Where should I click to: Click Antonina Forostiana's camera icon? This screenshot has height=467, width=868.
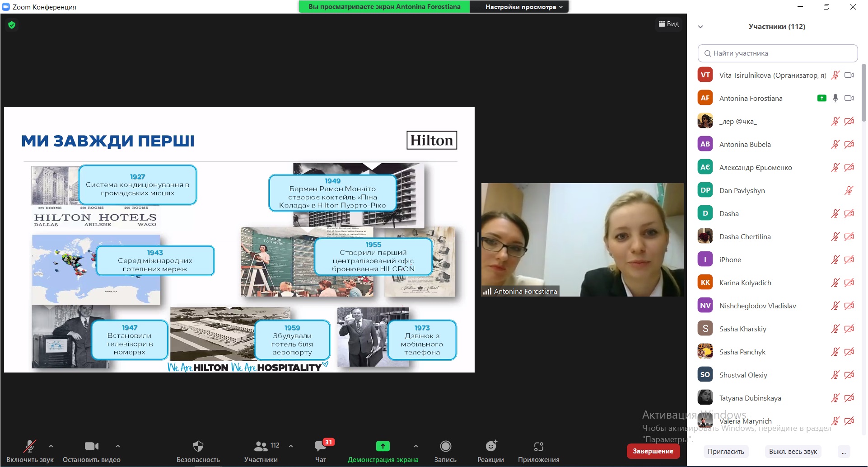point(849,98)
